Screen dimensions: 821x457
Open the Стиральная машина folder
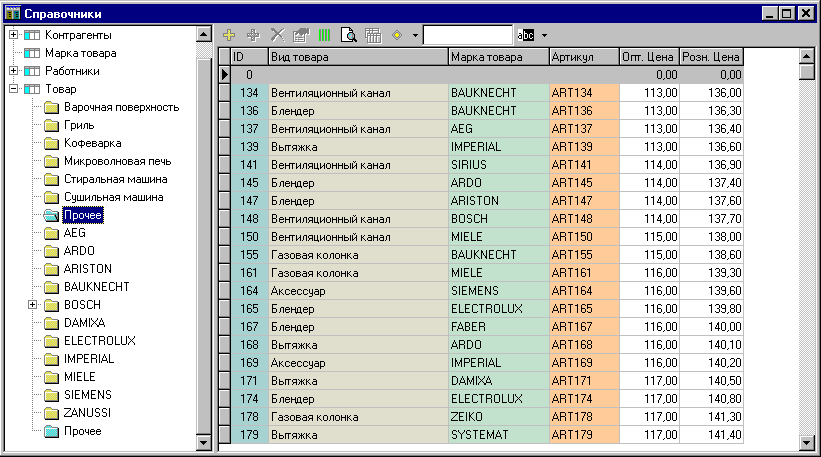pyautogui.click(x=116, y=179)
